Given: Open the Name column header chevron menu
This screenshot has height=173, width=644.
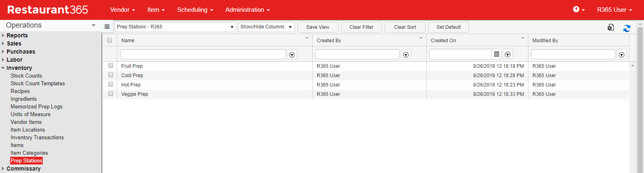Looking at the screenshot, I should tap(307, 38).
